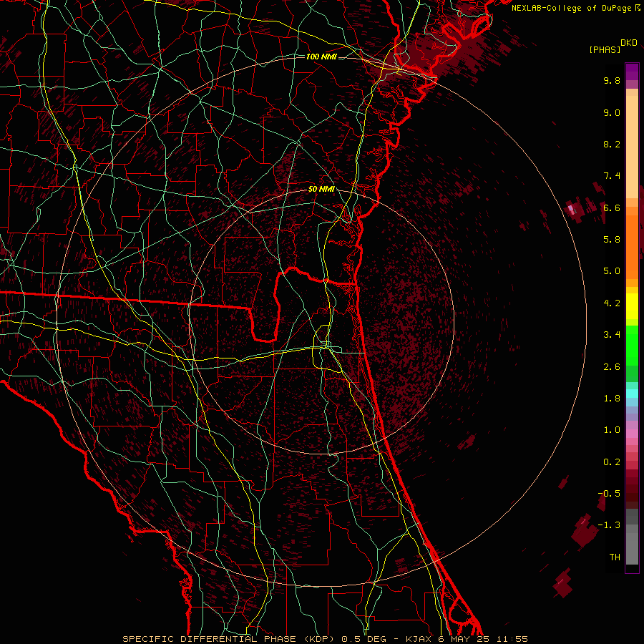644x644 pixels.
Task: Click the cyan band of the color bar
Action: (x=632, y=394)
